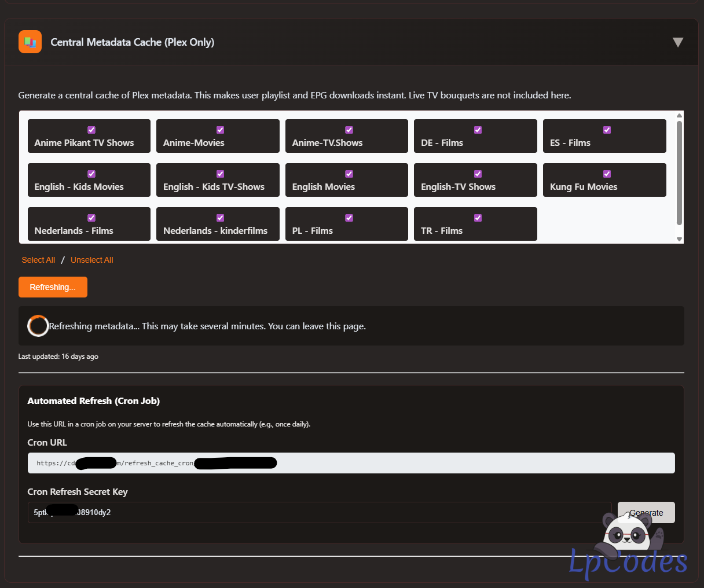Click the Select All link
704x588 pixels.
coord(38,260)
